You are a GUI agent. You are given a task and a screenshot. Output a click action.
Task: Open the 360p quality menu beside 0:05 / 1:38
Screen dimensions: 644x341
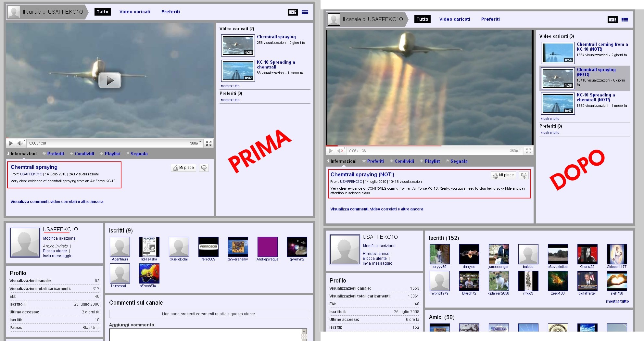[515, 151]
